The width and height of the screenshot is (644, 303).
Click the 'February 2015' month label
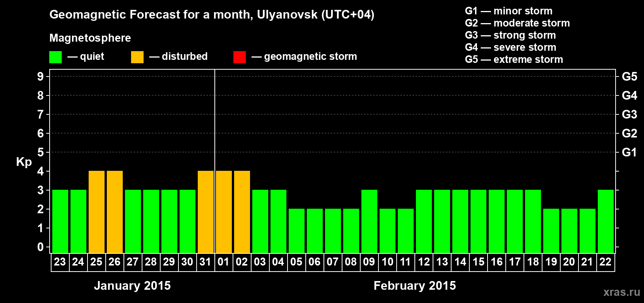tap(415, 286)
